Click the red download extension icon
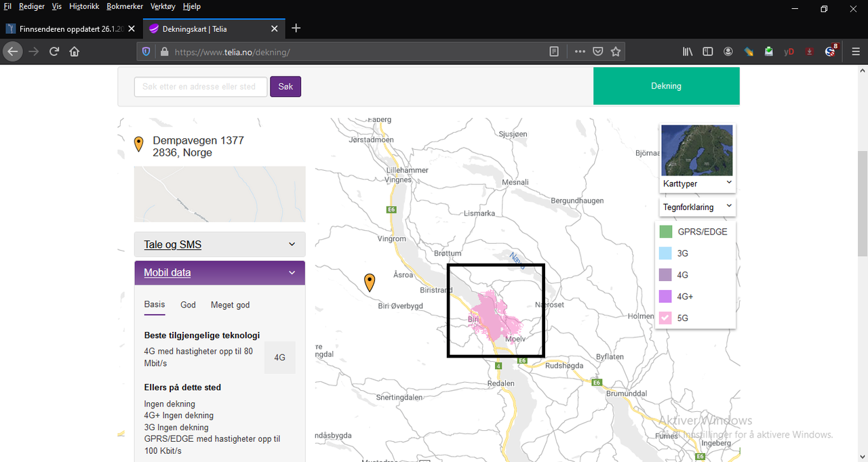The height and width of the screenshot is (462, 868). 810,51
